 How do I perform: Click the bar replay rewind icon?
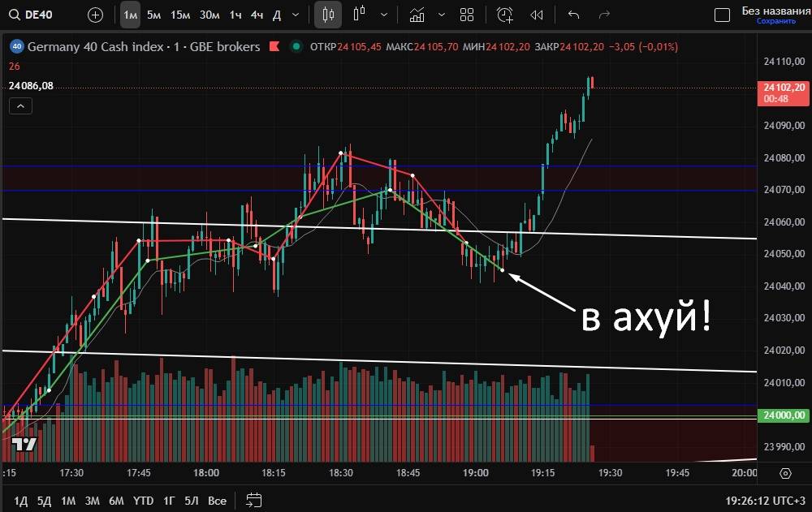536,15
